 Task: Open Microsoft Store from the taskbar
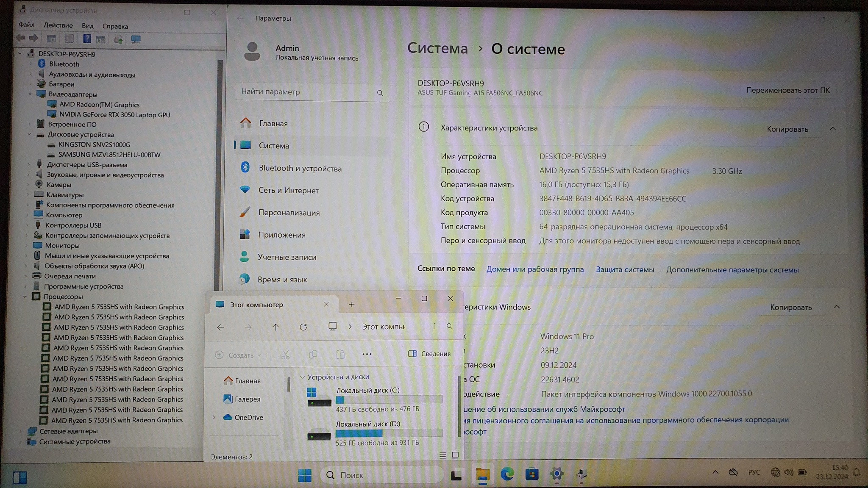532,474
